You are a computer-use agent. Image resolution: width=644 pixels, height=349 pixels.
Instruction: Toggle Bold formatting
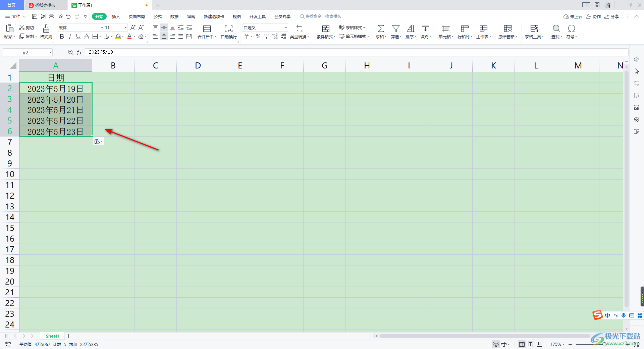(62, 36)
